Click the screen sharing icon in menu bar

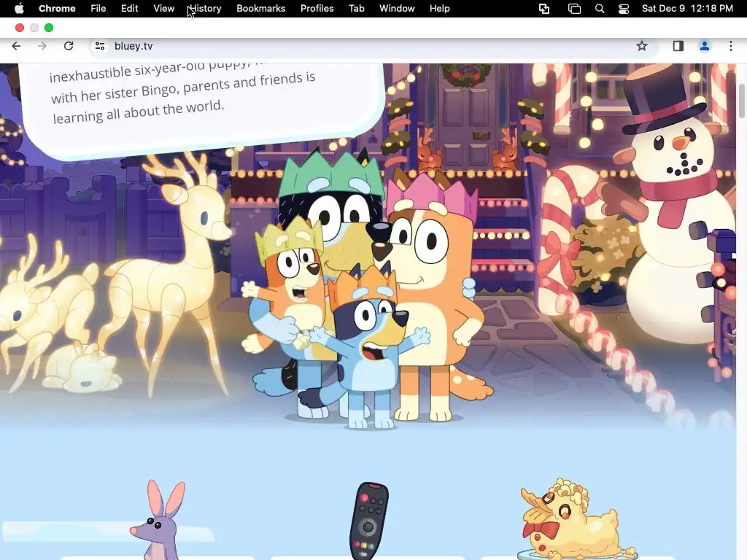pyautogui.click(x=544, y=9)
